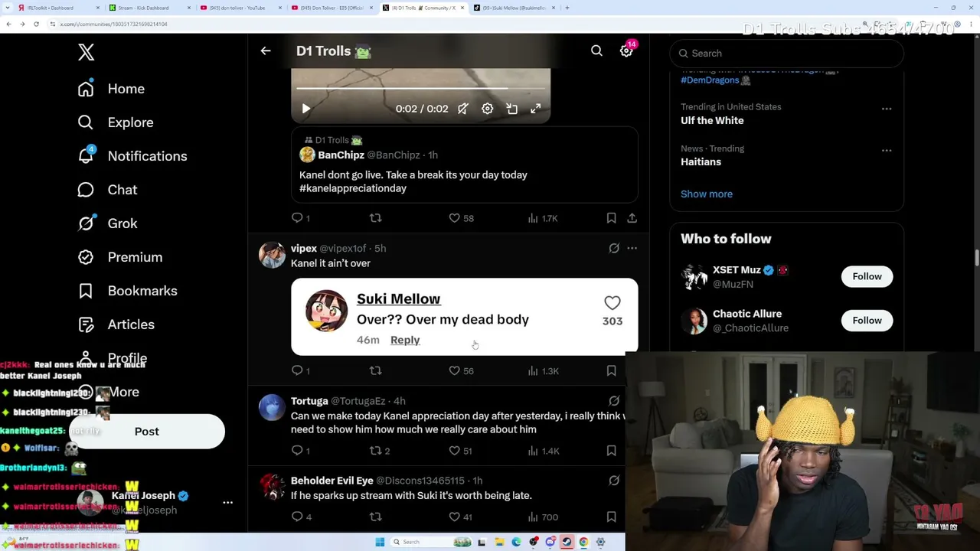This screenshot has height=551, width=980.
Task: Open Profile from the sidebar
Action: coord(112,358)
